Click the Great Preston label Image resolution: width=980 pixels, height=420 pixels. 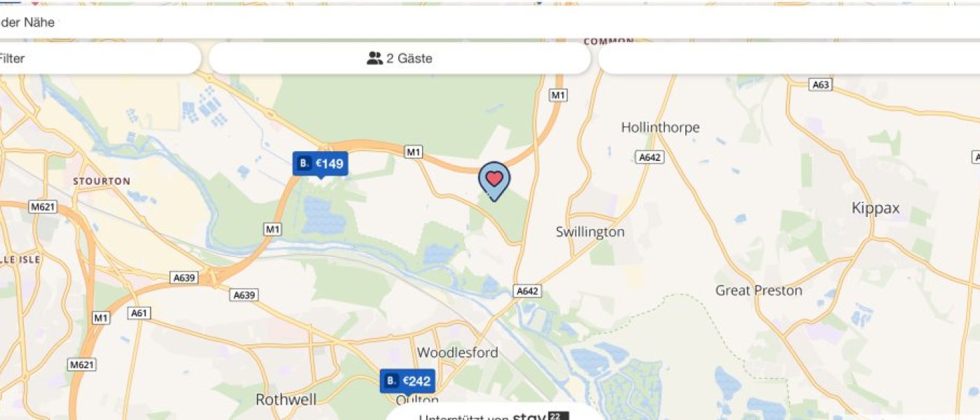[759, 290]
